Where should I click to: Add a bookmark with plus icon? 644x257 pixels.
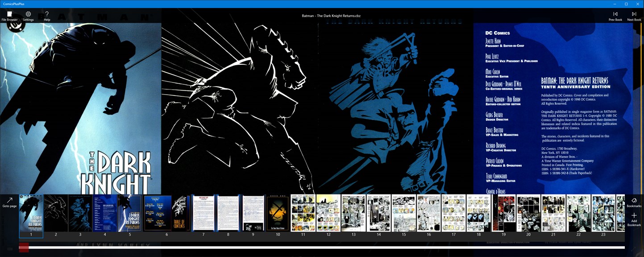pyautogui.click(x=634, y=219)
